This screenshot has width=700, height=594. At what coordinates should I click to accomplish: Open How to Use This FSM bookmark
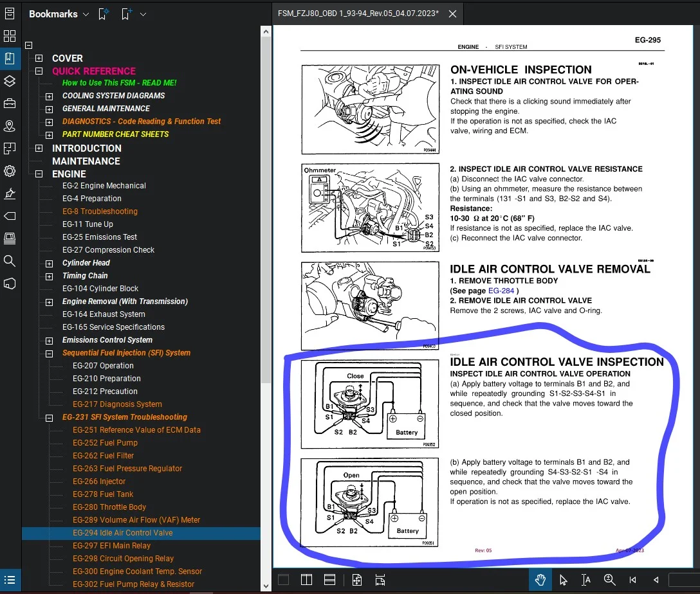119,83
